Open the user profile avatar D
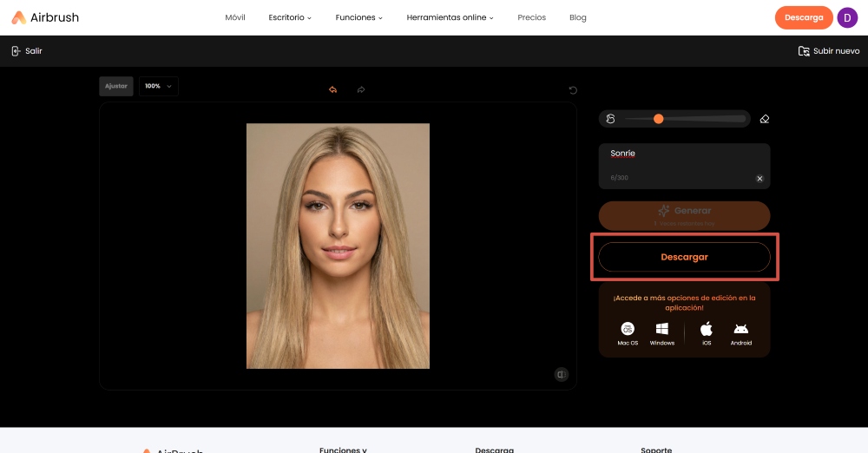 [x=847, y=17]
